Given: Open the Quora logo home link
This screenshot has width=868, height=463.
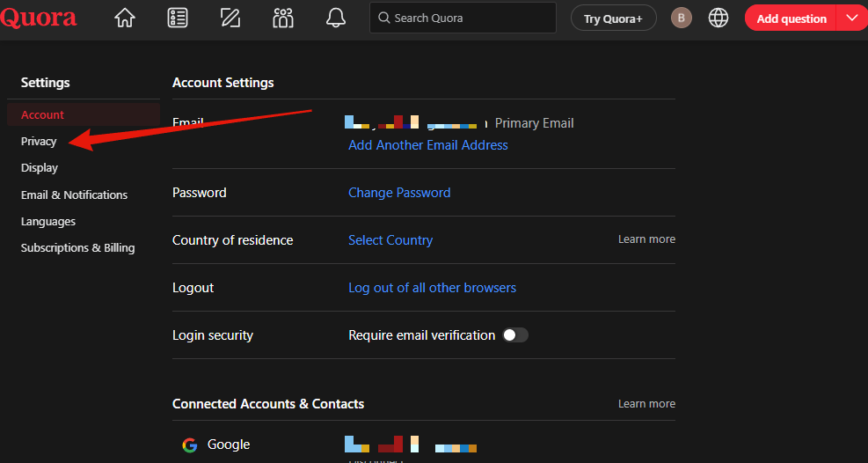Looking at the screenshot, I should 38,18.
